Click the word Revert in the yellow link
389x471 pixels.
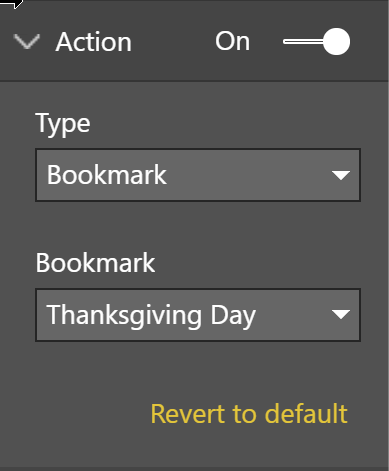tap(187, 414)
